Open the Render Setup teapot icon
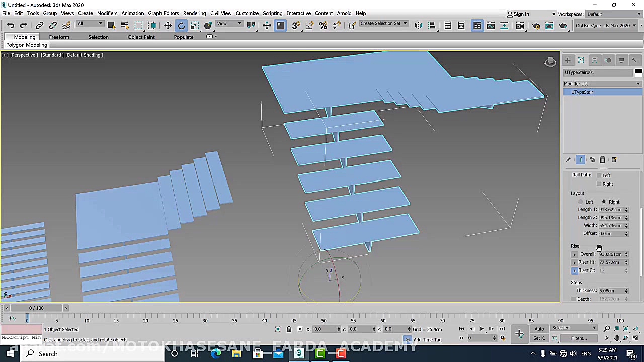Screen dimensions: 644x362 coord(536,26)
